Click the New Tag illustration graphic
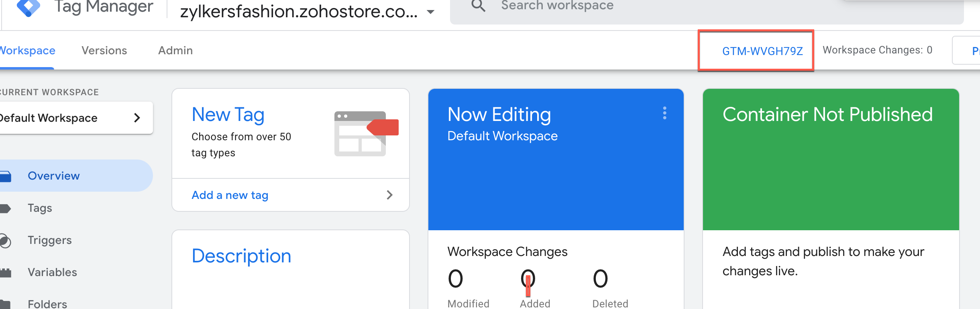980x309 pixels. pyautogui.click(x=366, y=134)
